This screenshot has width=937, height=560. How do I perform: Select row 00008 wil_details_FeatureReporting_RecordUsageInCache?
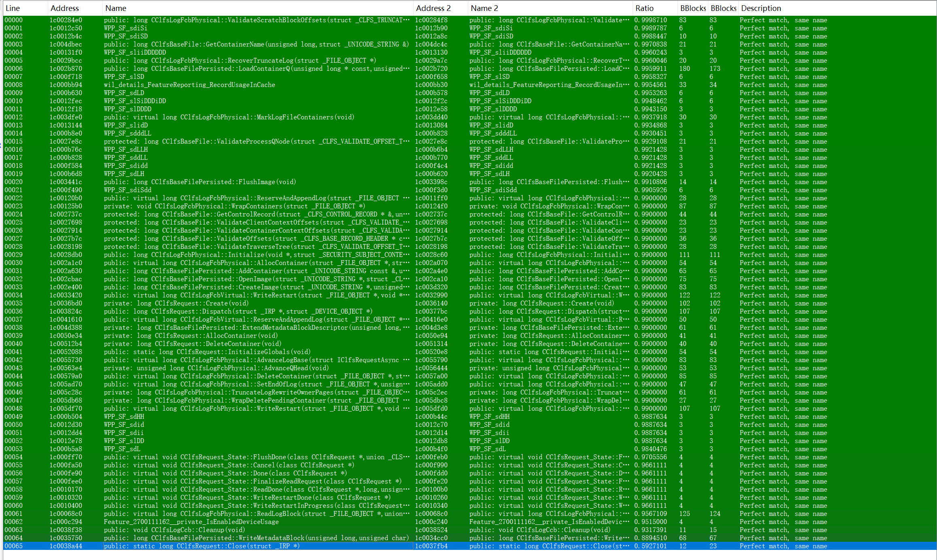click(189, 85)
